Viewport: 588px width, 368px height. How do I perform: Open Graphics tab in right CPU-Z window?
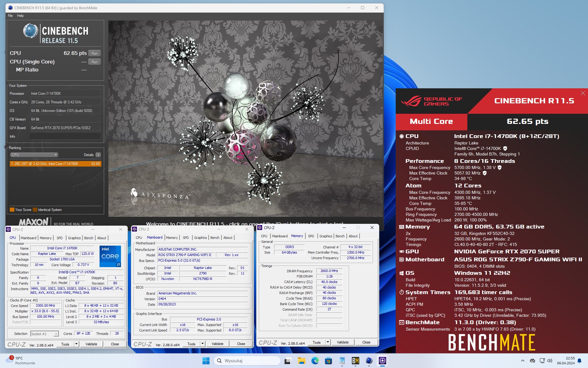point(326,236)
